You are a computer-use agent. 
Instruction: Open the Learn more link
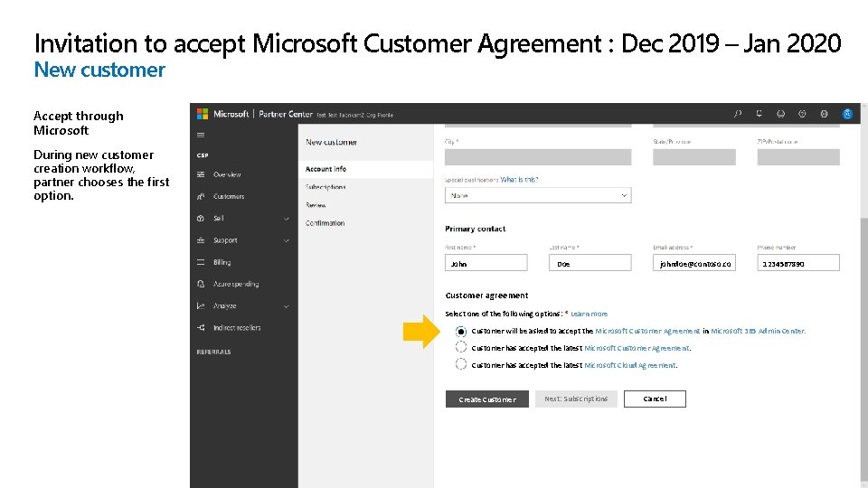[x=589, y=314]
